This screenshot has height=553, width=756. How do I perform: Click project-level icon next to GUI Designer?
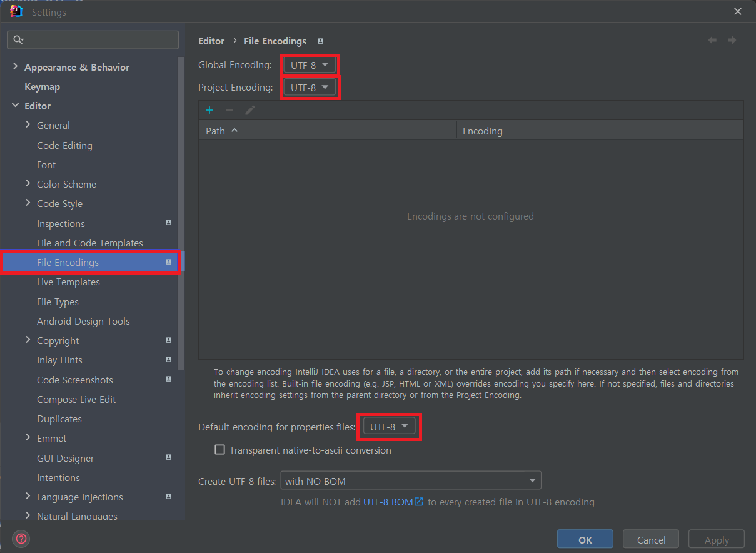point(168,457)
